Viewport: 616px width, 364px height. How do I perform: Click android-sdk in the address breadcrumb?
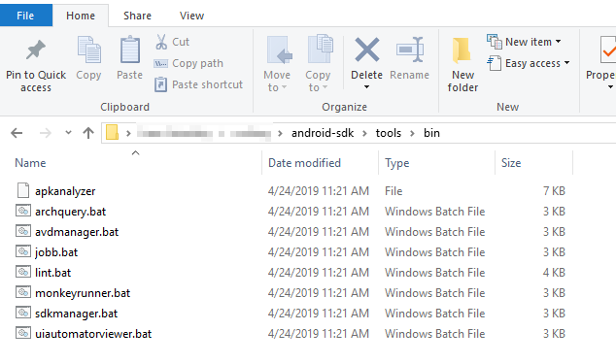coord(323,133)
